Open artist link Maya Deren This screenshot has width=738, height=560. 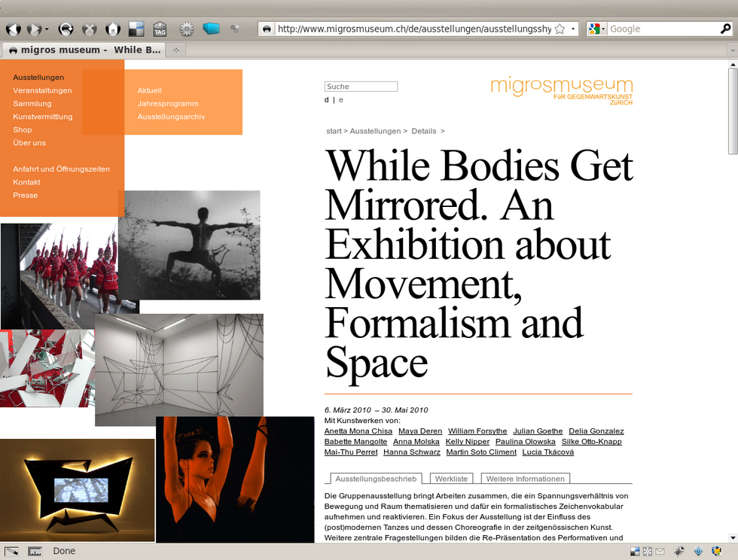coord(420,431)
